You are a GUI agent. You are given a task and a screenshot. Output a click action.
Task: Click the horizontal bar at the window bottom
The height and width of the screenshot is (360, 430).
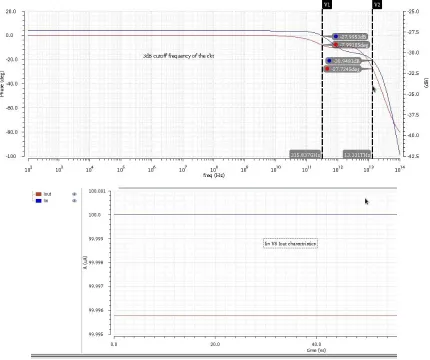pyautogui.click(x=214, y=356)
